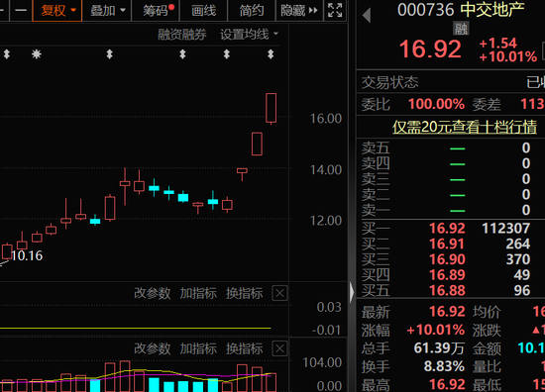
Task: Open 设置均线 dropdown
Action: pos(249,35)
